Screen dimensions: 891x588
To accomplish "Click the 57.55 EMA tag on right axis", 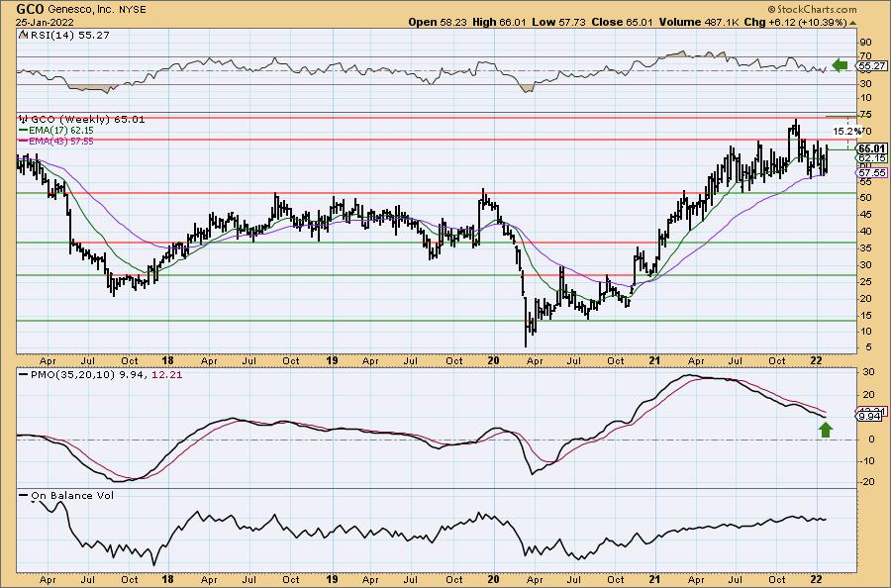I will point(872,172).
